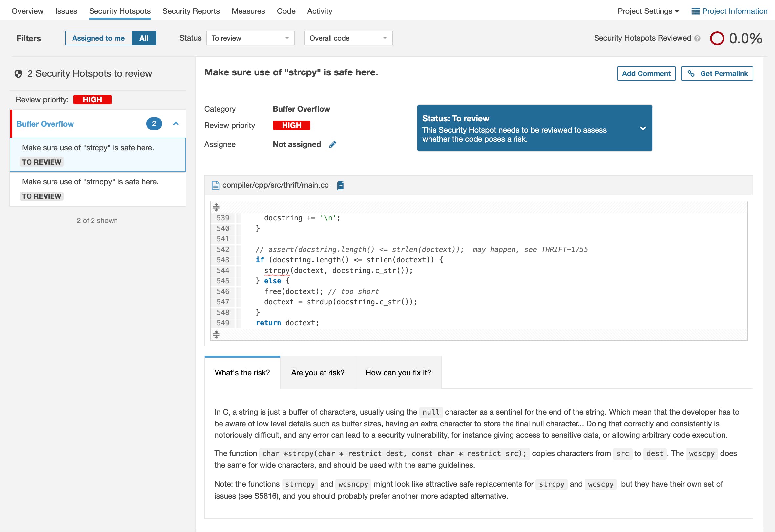Collapse the Buffer Overflow category chevron
This screenshot has height=532, width=775.
176,124
